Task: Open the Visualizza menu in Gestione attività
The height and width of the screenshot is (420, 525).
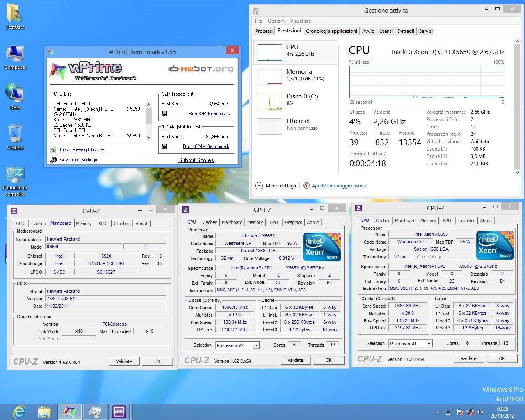Action: [x=301, y=21]
